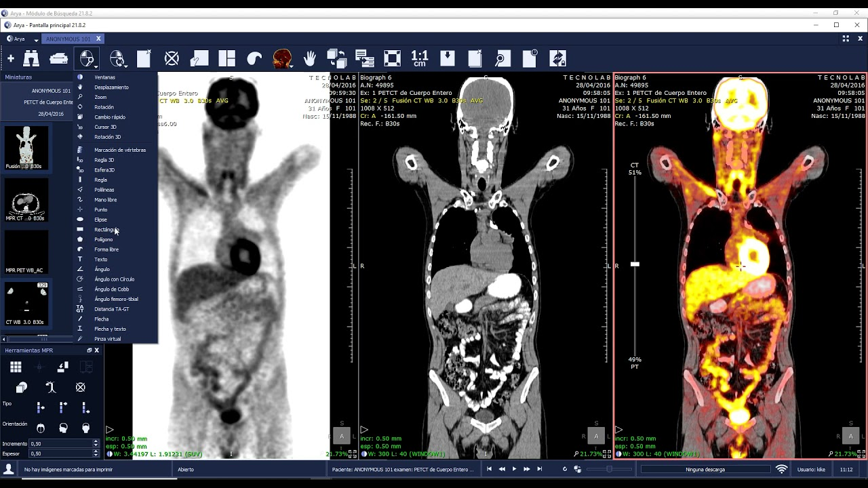The image size is (868, 488).
Task: Choose Rectángulo from the tools menu
Action: pyautogui.click(x=106, y=230)
